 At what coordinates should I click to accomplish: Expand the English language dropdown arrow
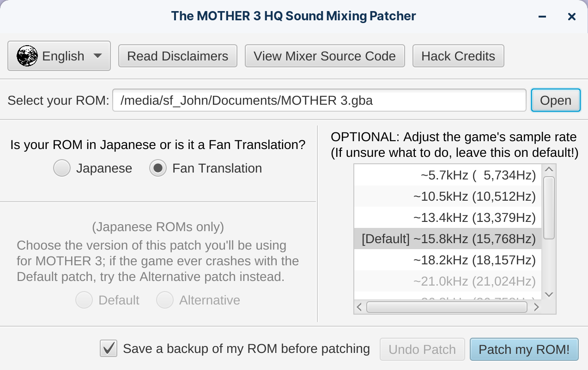tap(97, 56)
